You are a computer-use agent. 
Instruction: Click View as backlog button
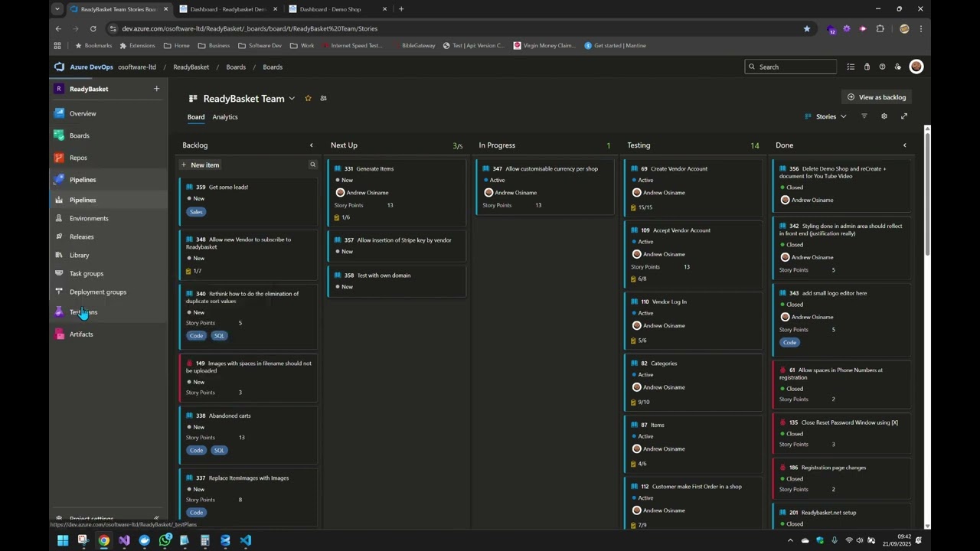tap(877, 97)
